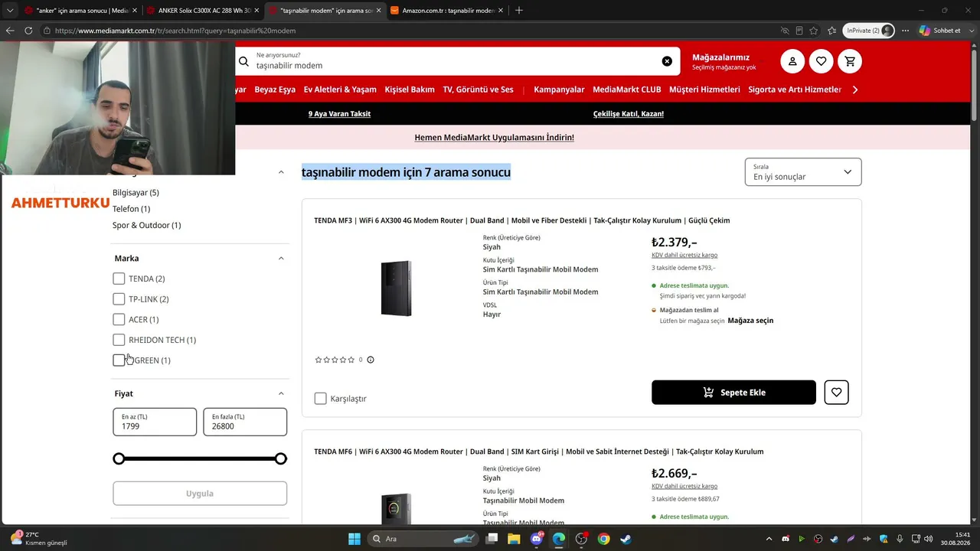Open the shopping cart icon in the header
Viewport: 980px width, 551px height.
coord(850,61)
